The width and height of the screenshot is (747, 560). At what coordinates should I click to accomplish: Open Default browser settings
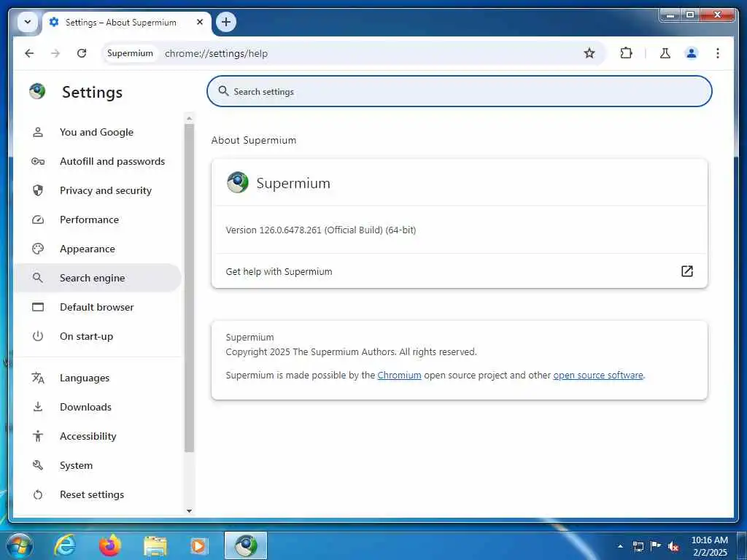pos(97,307)
